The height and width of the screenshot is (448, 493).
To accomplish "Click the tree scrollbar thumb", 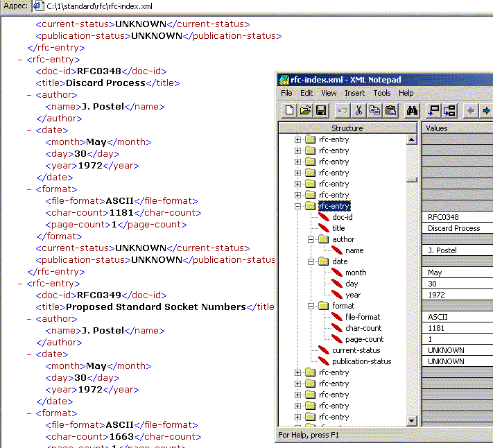I will 412,180.
